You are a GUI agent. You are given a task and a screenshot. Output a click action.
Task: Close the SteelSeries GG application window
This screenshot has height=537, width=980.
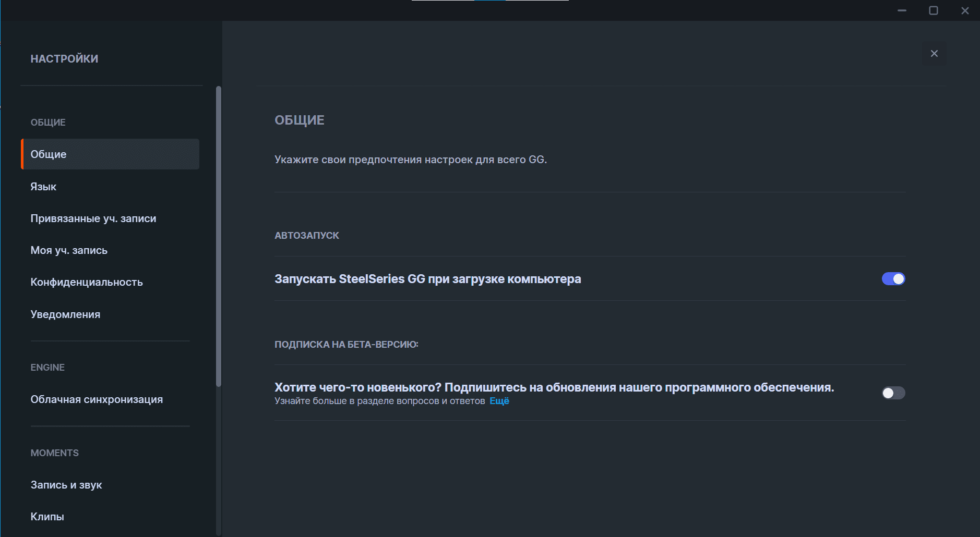965,10
